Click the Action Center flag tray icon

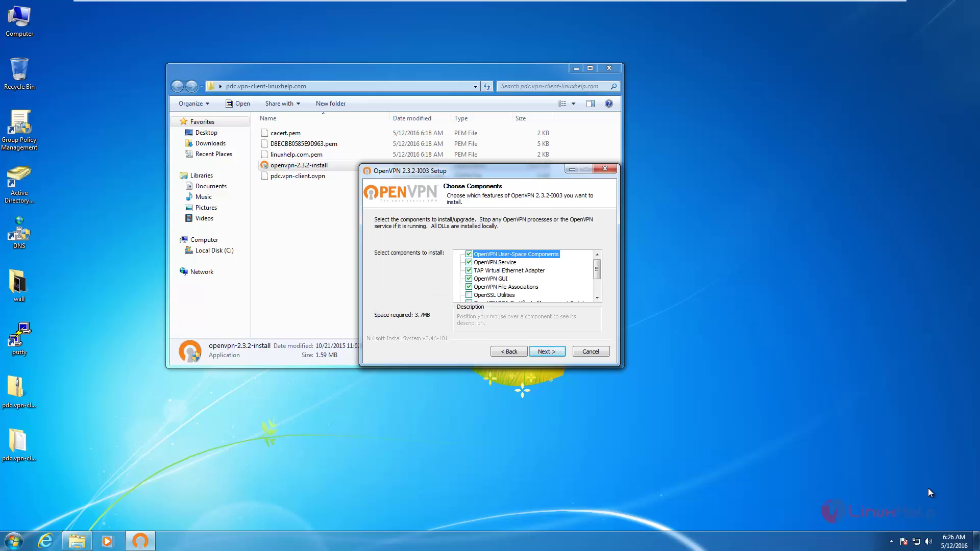coord(904,541)
